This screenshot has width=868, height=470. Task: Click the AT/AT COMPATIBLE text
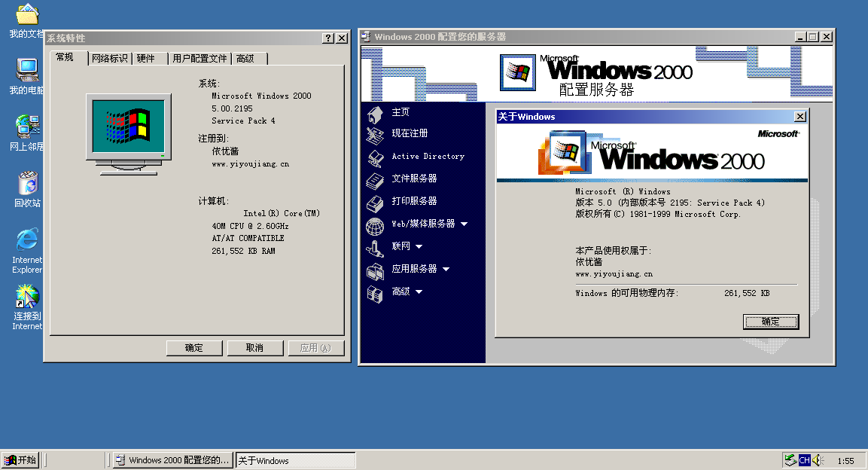click(x=248, y=238)
